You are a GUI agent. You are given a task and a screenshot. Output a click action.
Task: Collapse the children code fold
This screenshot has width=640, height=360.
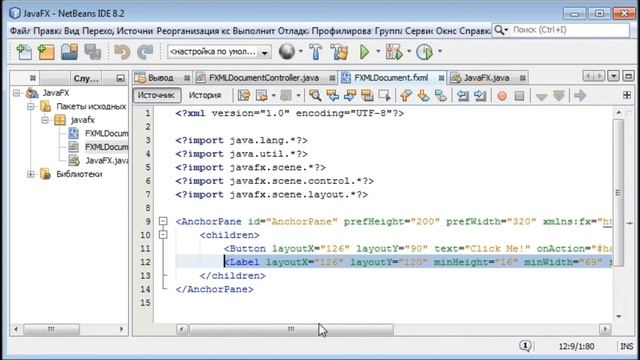(x=163, y=235)
